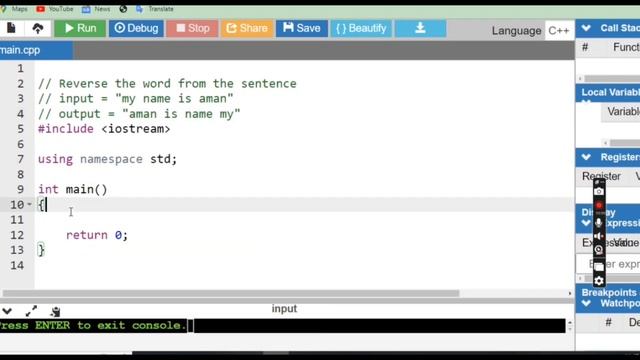640x360 pixels.
Task: Collapse the Call Stack panel chevron
Action: click(586, 28)
